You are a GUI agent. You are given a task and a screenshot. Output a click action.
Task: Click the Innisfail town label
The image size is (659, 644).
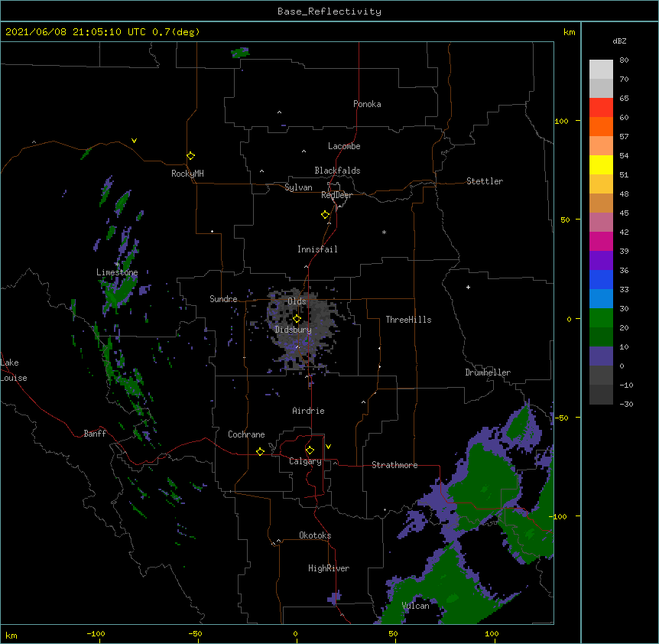[x=317, y=249]
